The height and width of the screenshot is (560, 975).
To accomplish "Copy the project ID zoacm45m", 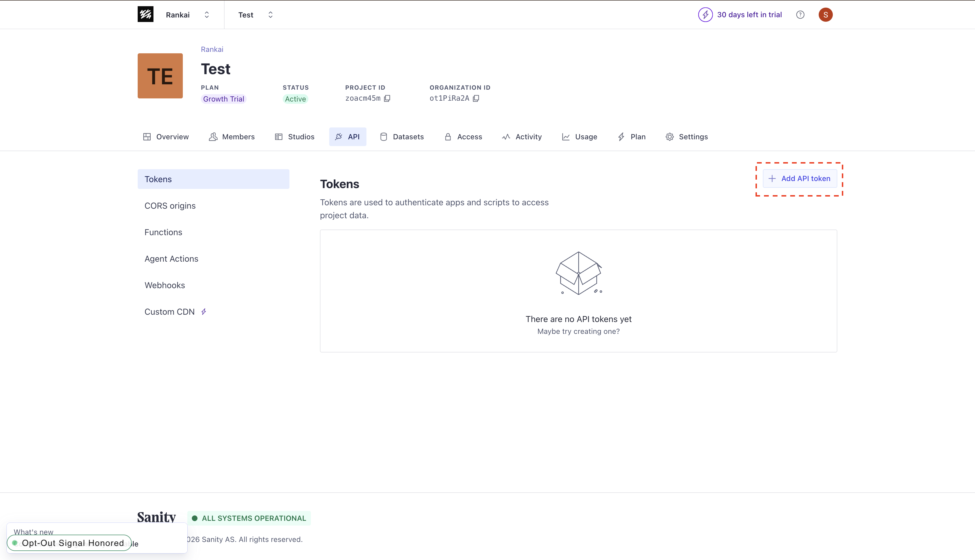I will tap(387, 98).
